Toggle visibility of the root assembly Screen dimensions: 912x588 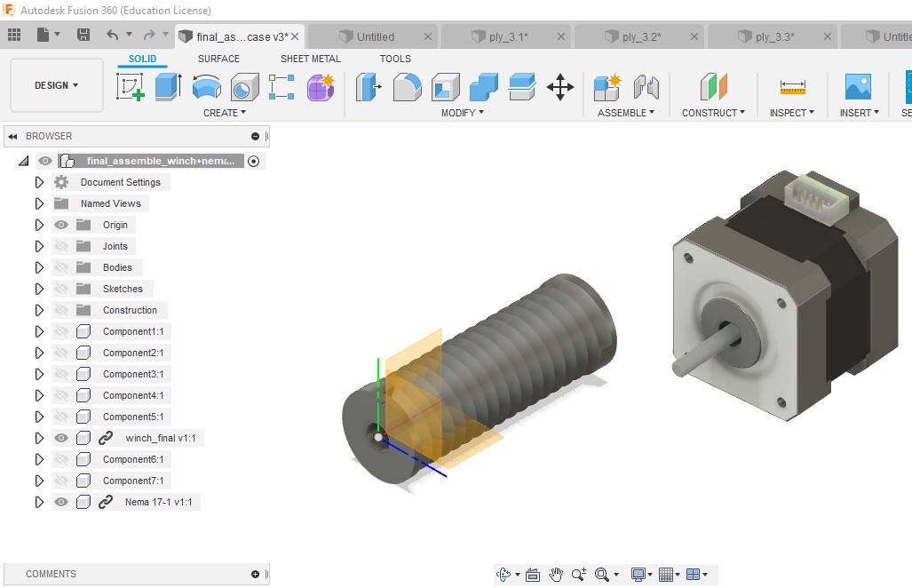click(x=44, y=161)
